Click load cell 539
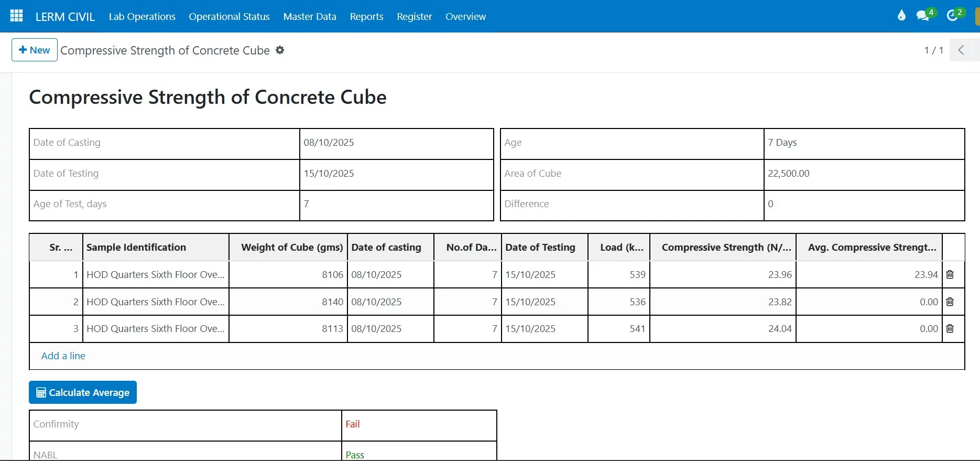 click(x=619, y=274)
